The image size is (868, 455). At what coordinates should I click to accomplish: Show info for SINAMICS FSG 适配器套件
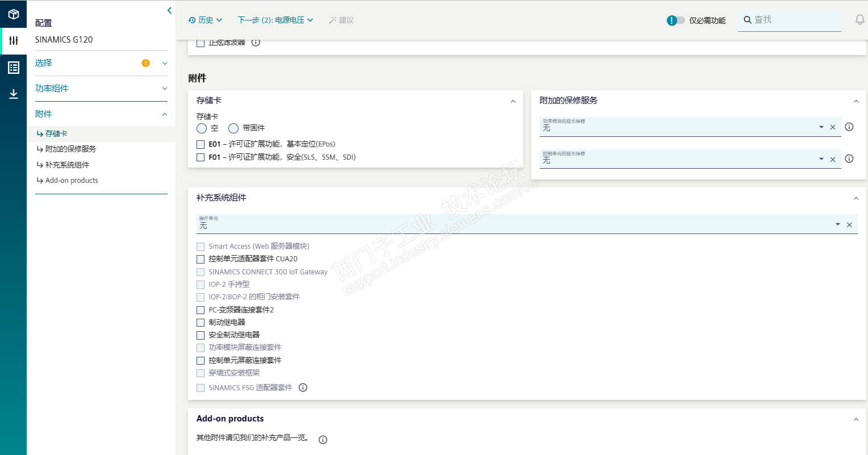(x=303, y=387)
